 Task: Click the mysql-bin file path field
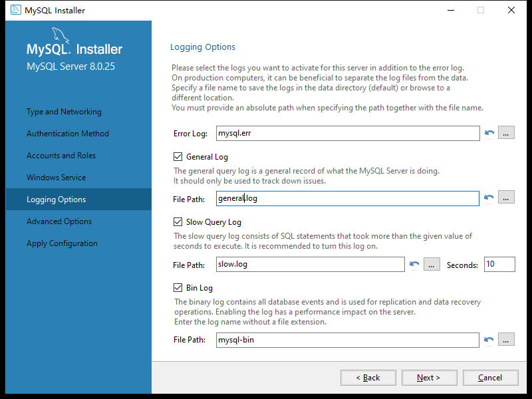347,340
